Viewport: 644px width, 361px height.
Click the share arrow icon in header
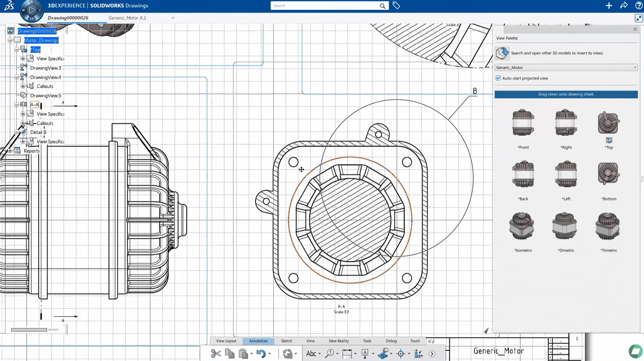[x=624, y=5]
